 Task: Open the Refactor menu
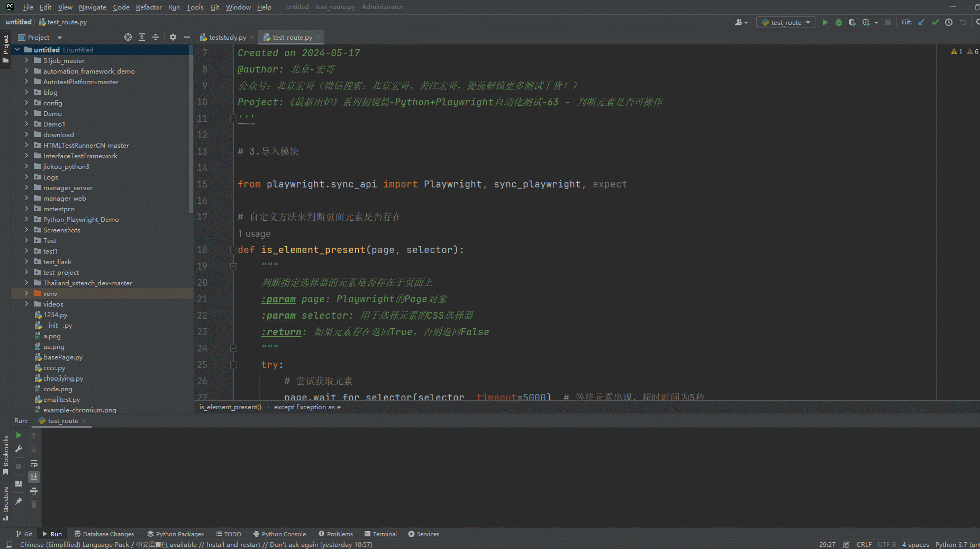[149, 7]
